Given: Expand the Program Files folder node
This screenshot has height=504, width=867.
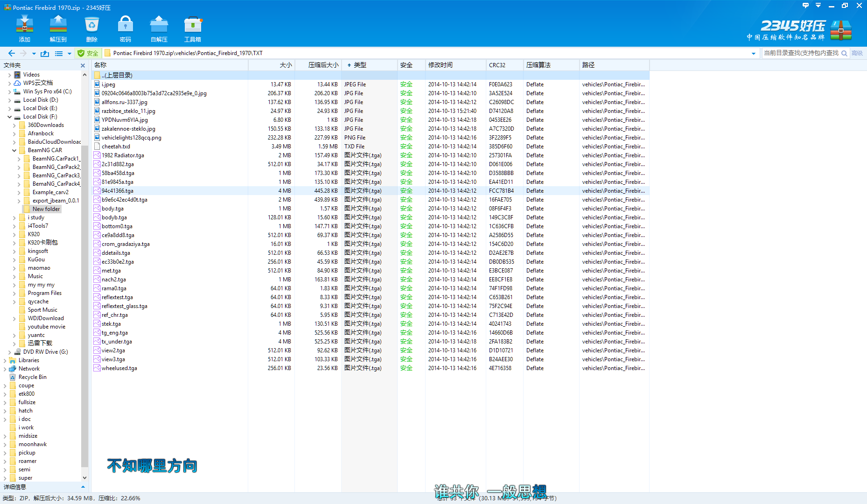Looking at the screenshot, I should tap(14, 293).
